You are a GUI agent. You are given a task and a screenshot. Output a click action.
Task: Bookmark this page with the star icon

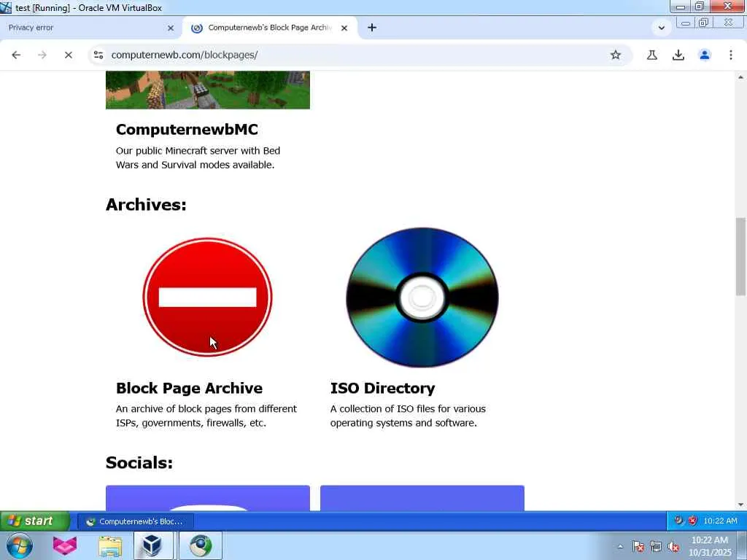point(616,55)
